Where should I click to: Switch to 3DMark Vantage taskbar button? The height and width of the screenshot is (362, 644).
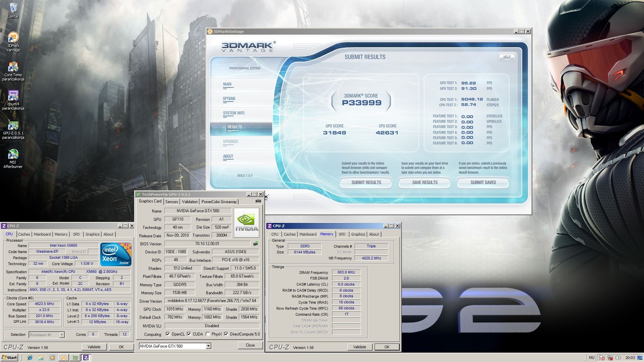tap(63, 358)
